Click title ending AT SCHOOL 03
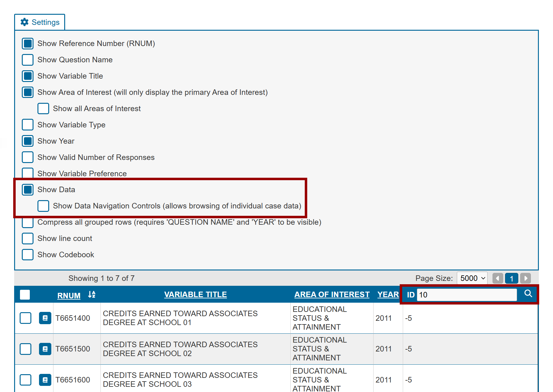The image size is (553, 392). point(180,380)
